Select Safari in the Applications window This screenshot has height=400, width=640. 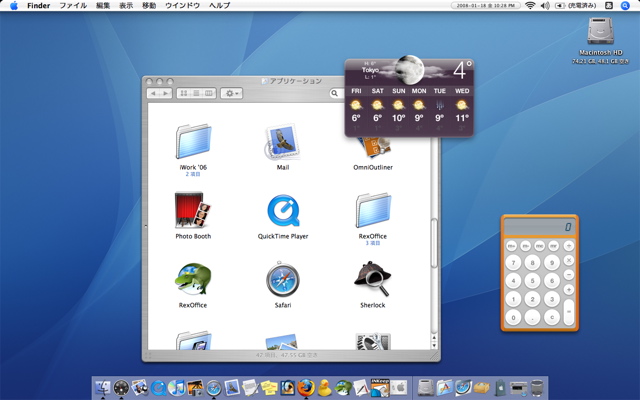283,280
